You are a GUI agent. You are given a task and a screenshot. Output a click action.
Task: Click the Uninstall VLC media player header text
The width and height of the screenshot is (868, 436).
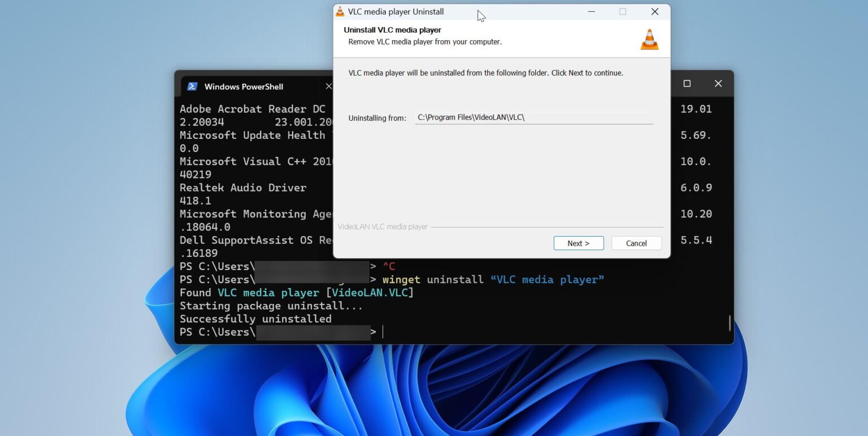click(x=392, y=29)
